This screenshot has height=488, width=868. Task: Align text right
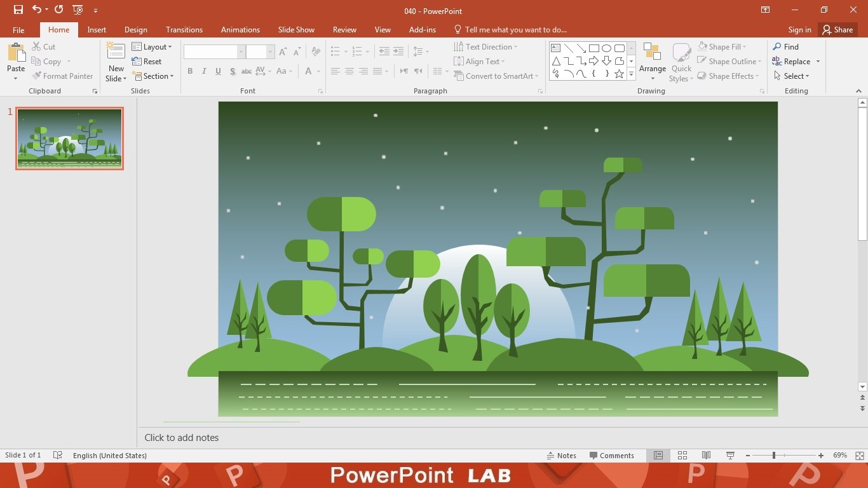coord(363,71)
